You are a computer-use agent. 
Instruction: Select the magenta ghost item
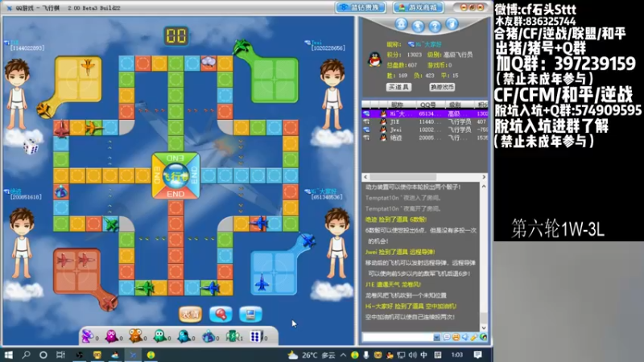[112, 336]
